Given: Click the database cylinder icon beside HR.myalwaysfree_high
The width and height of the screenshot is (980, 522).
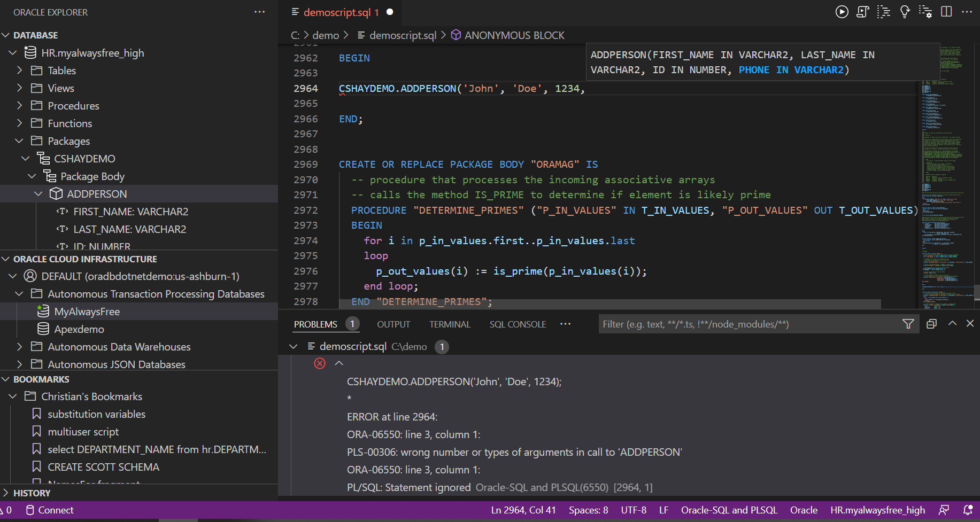Looking at the screenshot, I should pos(28,52).
